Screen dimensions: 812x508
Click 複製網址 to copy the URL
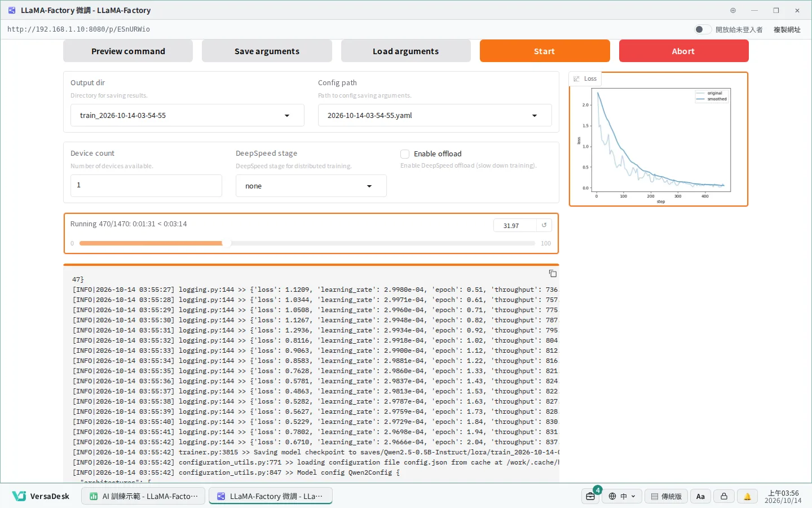click(x=787, y=29)
